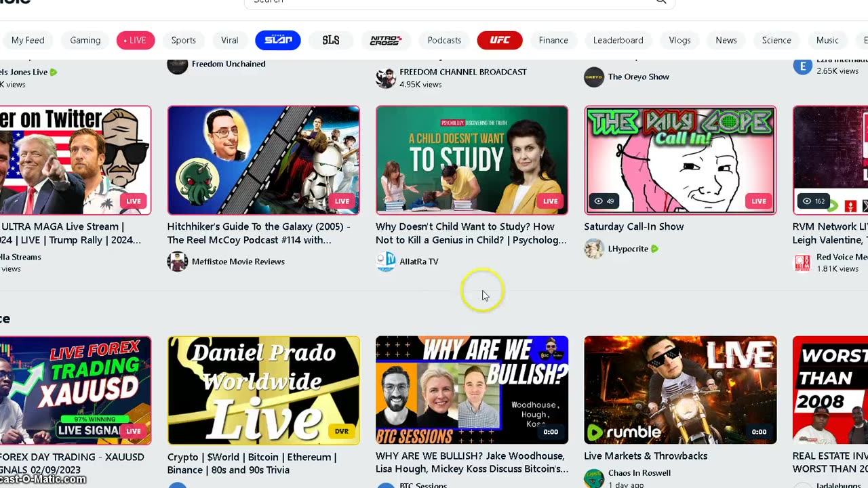Screen dimensions: 868x488
Task: Open Saturday Call-In Show title
Action: coord(634,226)
